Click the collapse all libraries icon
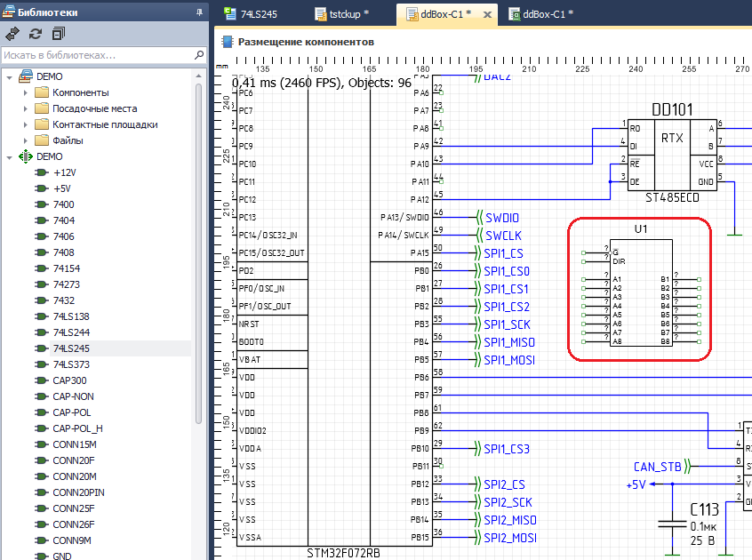This screenshot has width=752, height=560. pyautogui.click(x=59, y=34)
